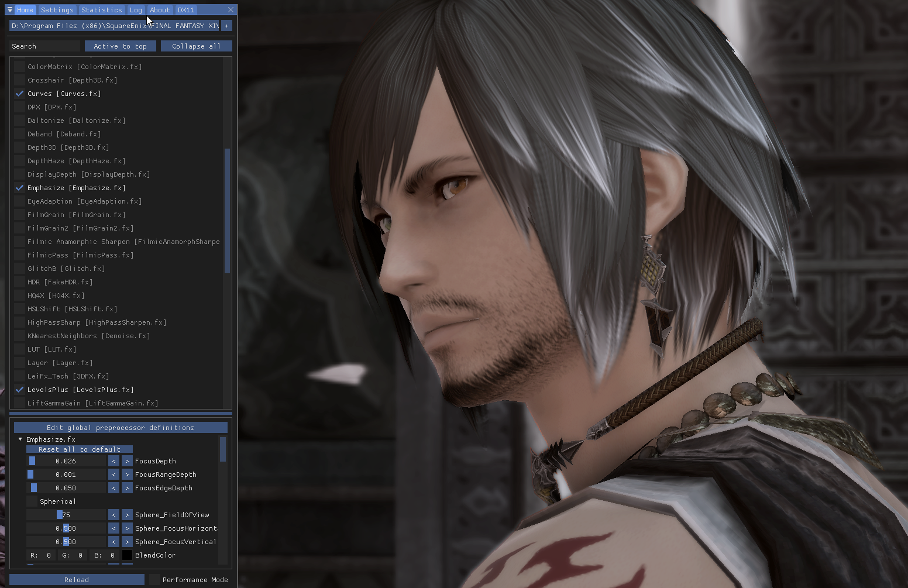Open the DX11 tab

pos(186,10)
